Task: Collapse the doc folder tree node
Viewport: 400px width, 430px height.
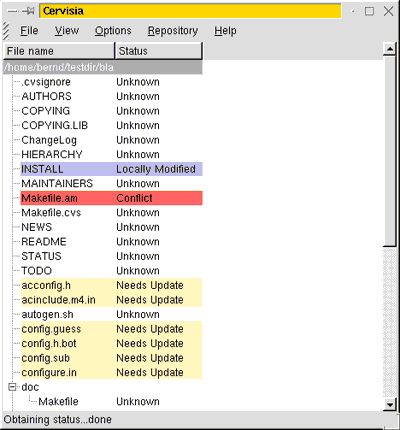Action: [12, 387]
